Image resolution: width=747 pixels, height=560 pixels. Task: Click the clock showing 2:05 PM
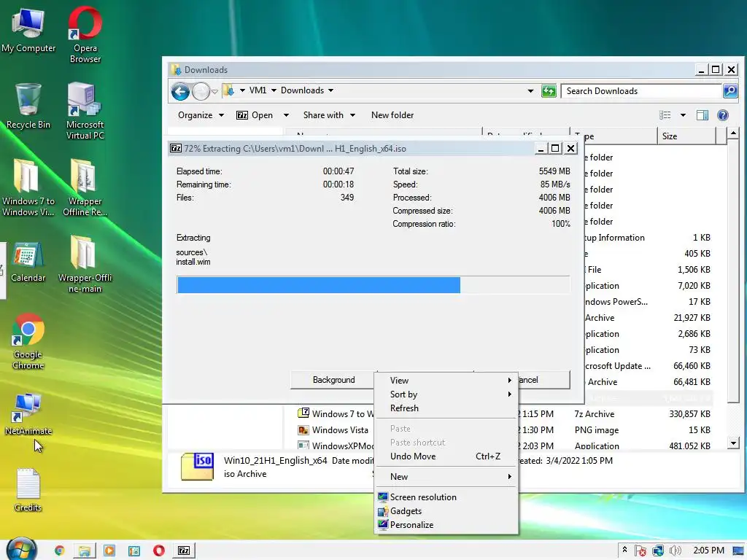(708, 551)
